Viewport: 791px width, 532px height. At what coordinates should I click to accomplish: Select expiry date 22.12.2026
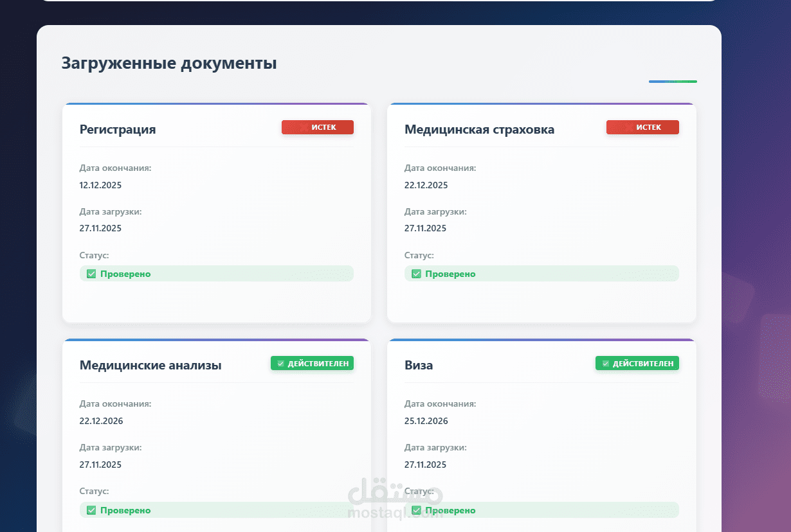pos(101,421)
